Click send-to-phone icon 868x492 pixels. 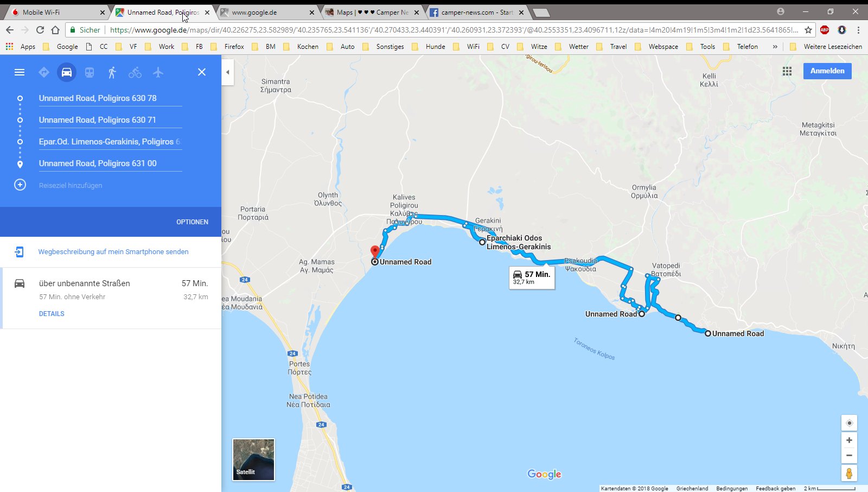(x=20, y=252)
